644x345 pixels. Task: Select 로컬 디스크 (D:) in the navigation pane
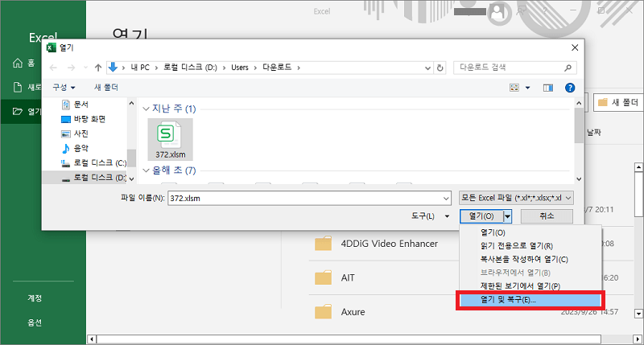point(93,178)
